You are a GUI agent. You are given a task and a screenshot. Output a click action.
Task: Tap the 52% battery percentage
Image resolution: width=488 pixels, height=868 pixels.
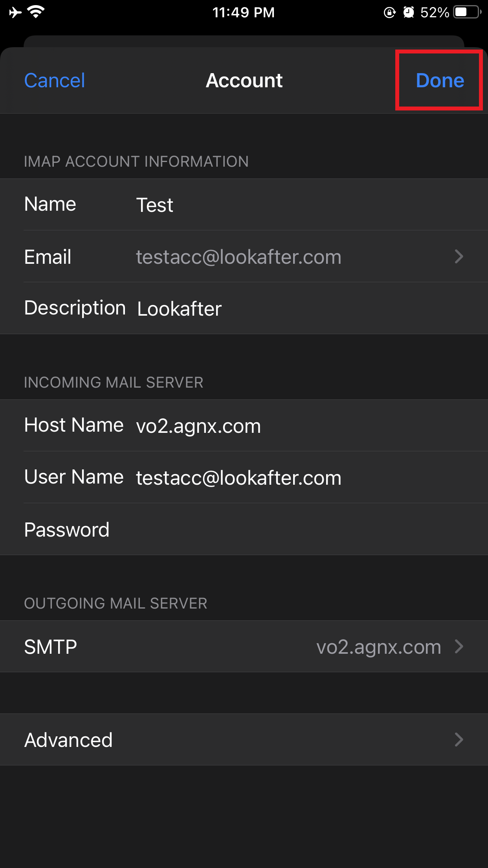click(435, 13)
